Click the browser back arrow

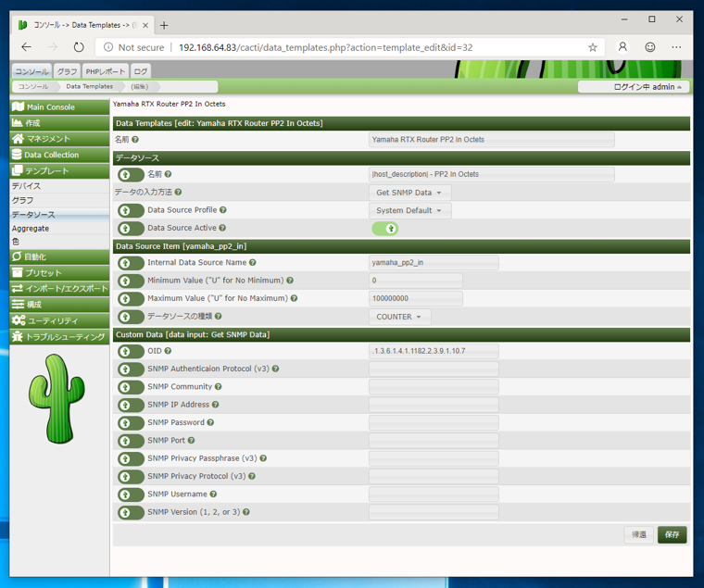pyautogui.click(x=27, y=47)
